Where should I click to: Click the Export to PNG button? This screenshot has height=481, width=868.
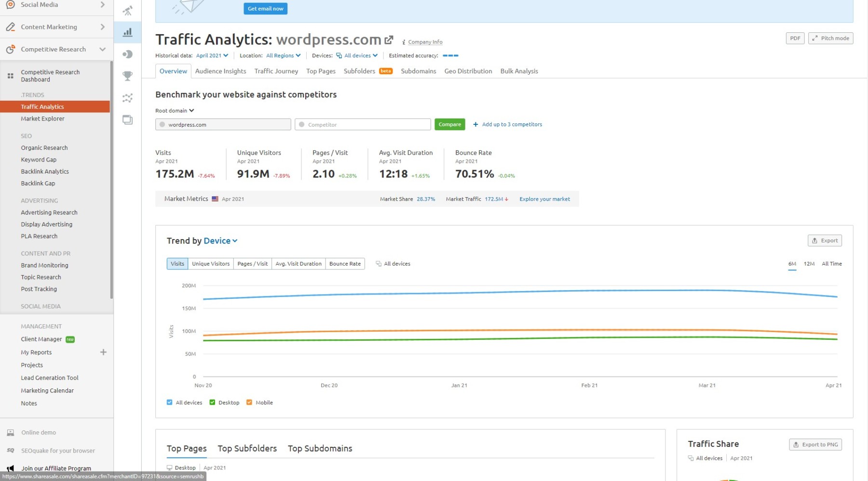tap(815, 444)
